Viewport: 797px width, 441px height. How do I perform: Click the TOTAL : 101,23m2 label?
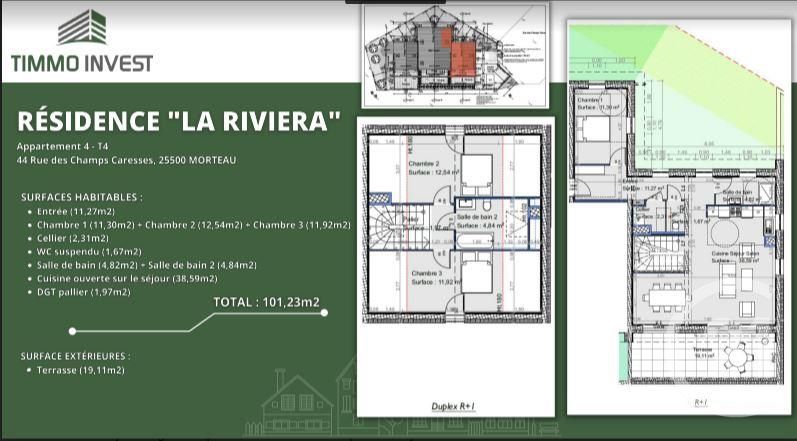266,302
